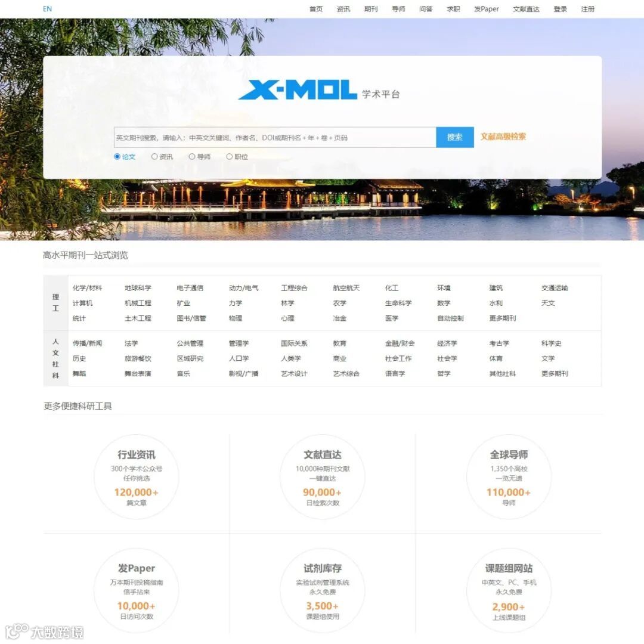This screenshot has height=644, width=644.
Task: Open 求职 in top navigation
Action: 453,8
